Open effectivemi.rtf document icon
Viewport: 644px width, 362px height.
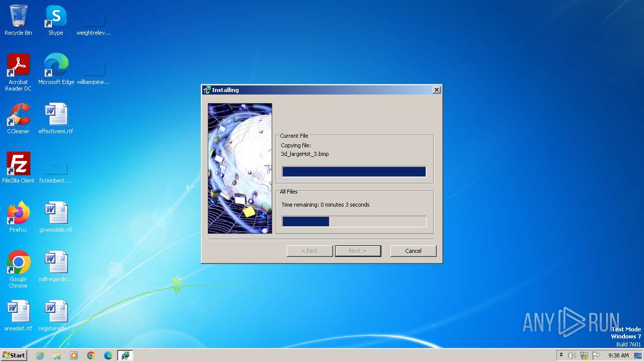tap(56, 119)
